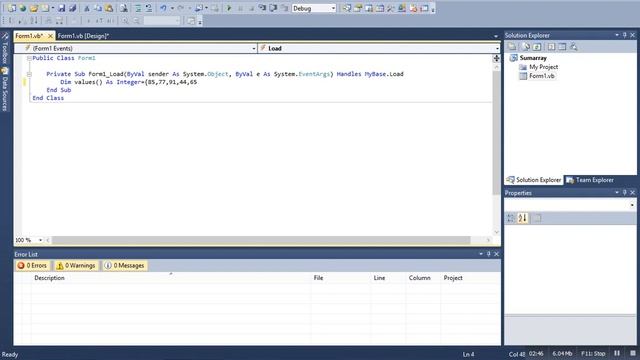Select My Project in Solution Explorer

coord(543,67)
